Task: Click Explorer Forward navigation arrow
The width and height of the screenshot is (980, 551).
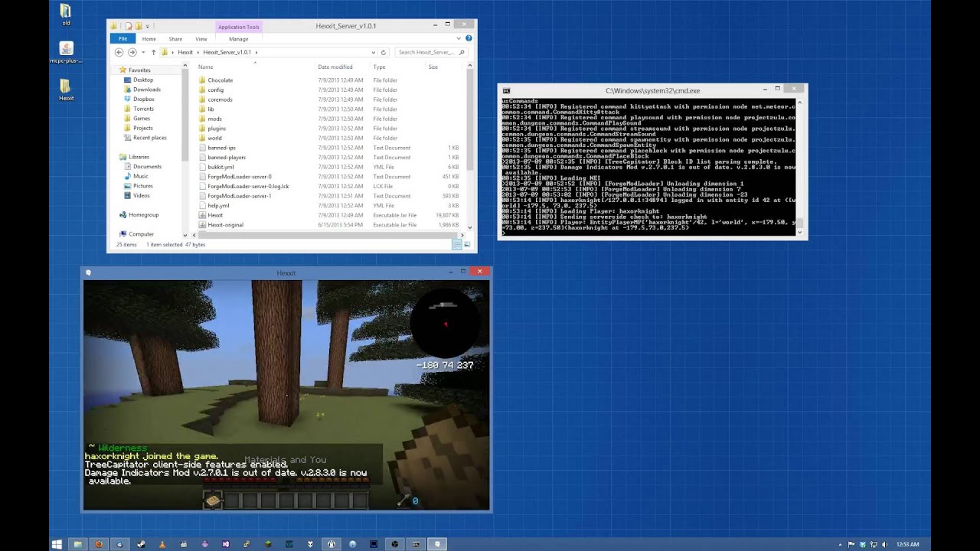Action: [x=132, y=52]
